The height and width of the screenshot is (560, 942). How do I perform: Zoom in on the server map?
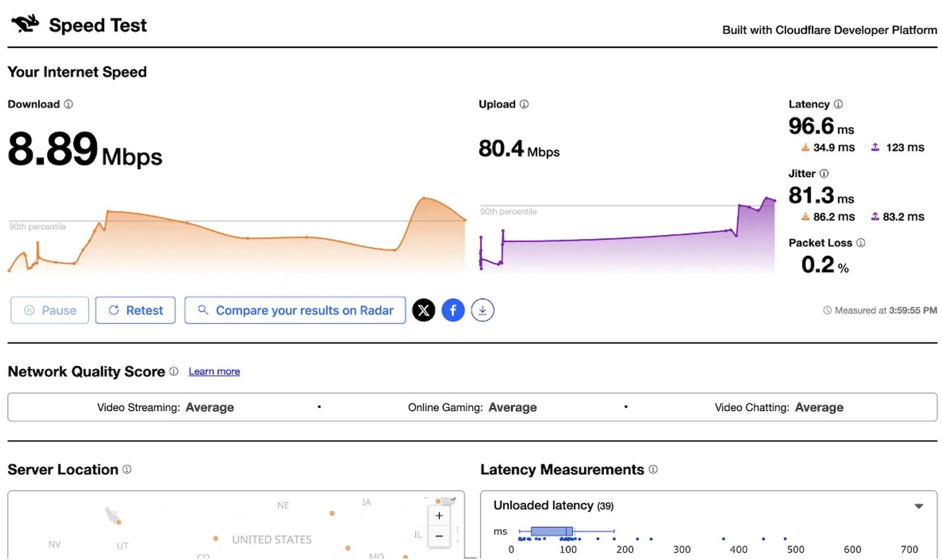click(x=439, y=516)
